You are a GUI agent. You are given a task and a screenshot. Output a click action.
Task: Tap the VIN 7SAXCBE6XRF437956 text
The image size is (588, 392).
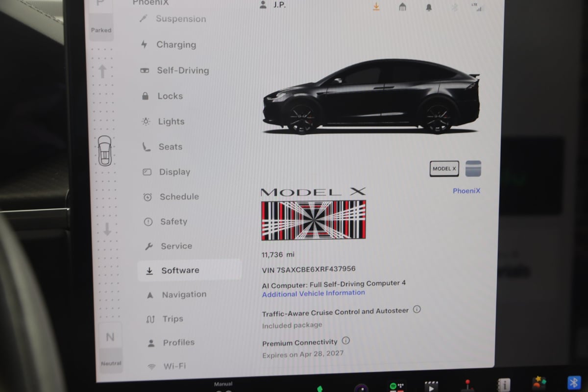[309, 269]
